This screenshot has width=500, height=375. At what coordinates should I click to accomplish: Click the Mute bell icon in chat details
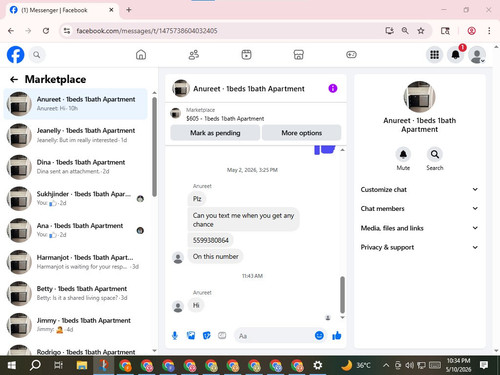point(403,154)
